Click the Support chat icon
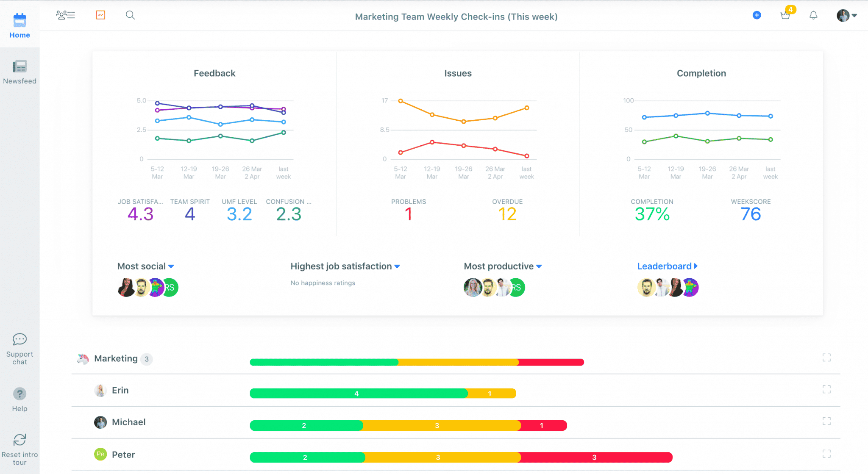This screenshot has height=474, width=868. (x=20, y=340)
